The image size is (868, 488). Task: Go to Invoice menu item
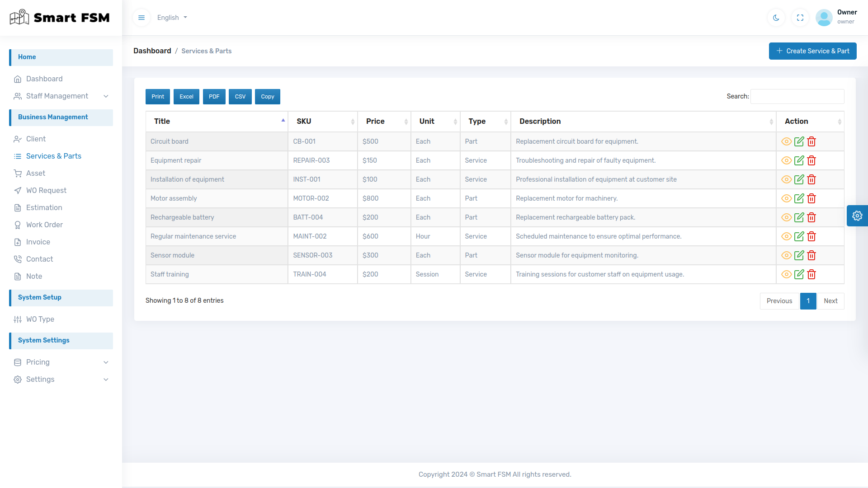click(38, 242)
